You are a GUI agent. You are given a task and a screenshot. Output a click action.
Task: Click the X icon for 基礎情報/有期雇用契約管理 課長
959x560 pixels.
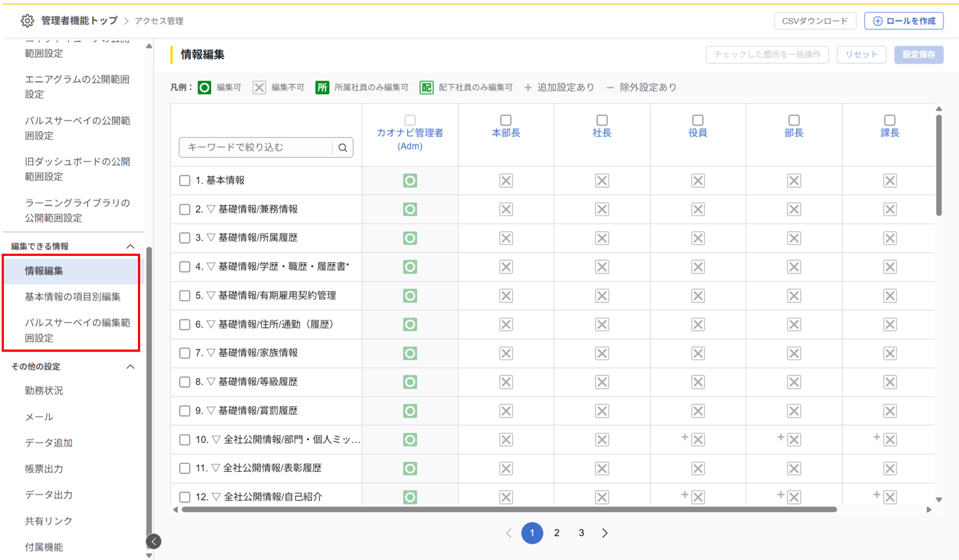890,296
